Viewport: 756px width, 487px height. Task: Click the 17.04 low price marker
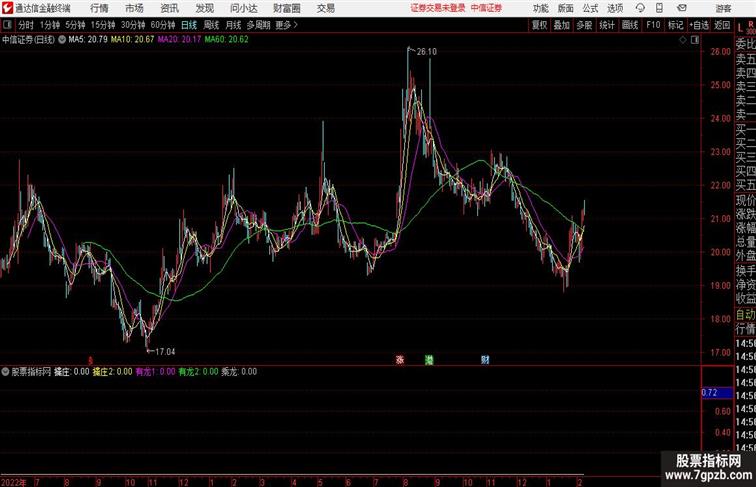(165, 352)
